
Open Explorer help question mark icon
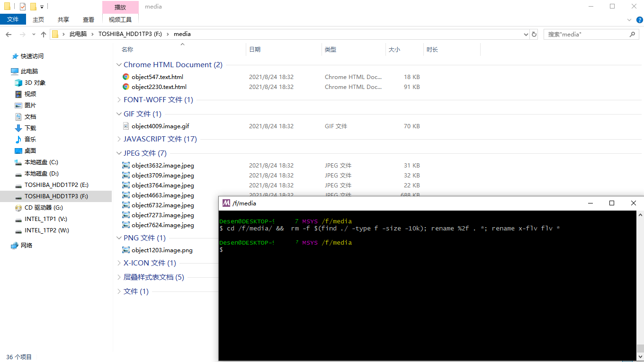click(639, 19)
